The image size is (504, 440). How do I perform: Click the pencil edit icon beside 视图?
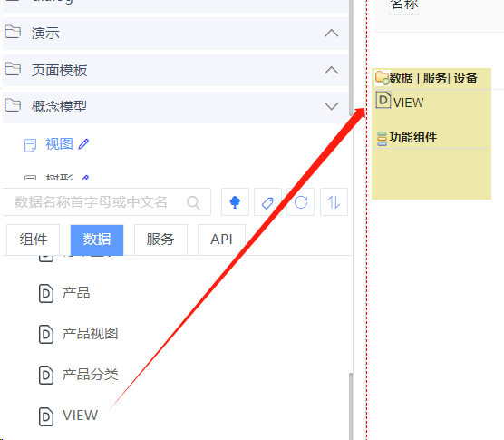point(83,143)
